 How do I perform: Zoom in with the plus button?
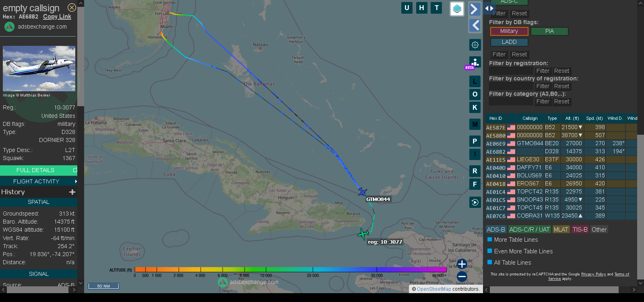point(462,264)
